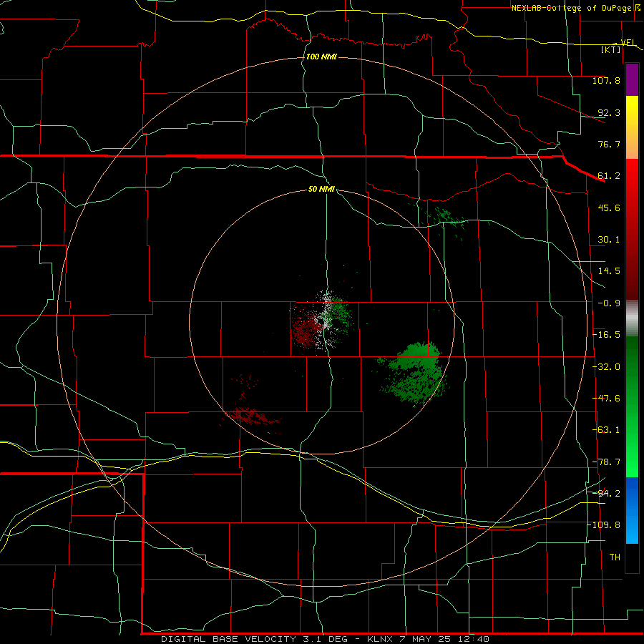The image size is (644, 644).
Task: Click the green echo just east of radar center
Action: 340,314
